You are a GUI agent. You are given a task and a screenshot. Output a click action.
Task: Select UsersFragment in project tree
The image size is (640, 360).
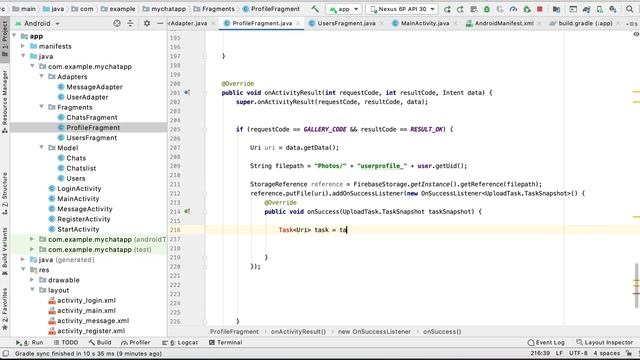coord(91,138)
